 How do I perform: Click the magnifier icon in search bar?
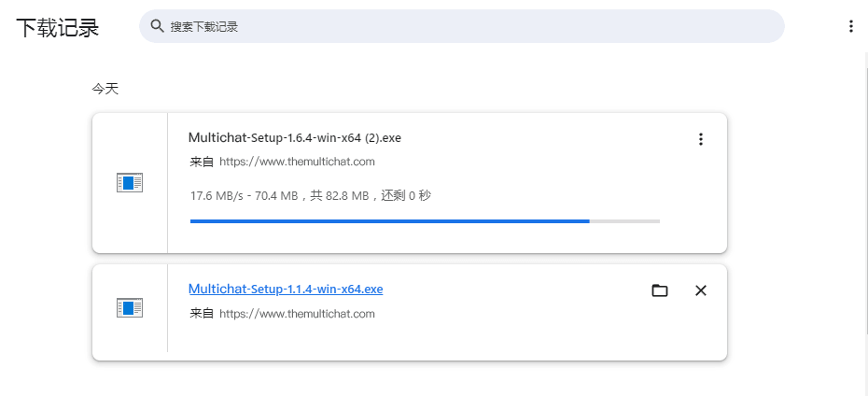[157, 26]
